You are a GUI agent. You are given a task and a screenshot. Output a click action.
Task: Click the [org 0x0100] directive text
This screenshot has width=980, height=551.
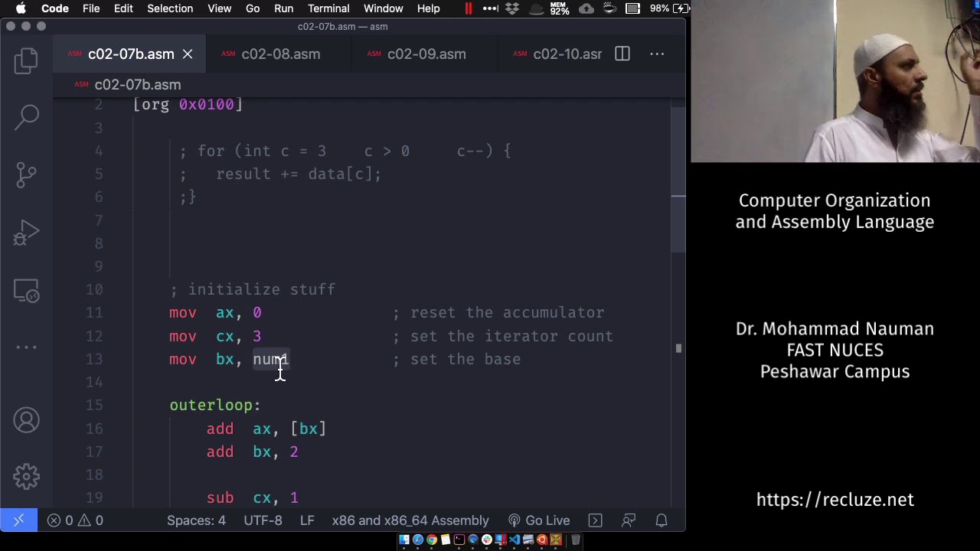pyautogui.click(x=188, y=105)
